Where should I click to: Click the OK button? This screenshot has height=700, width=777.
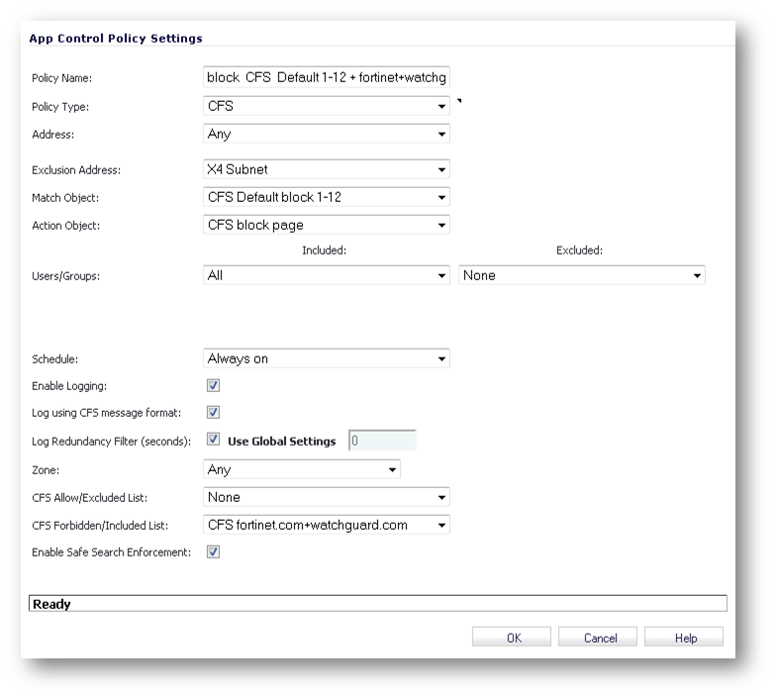click(x=512, y=638)
